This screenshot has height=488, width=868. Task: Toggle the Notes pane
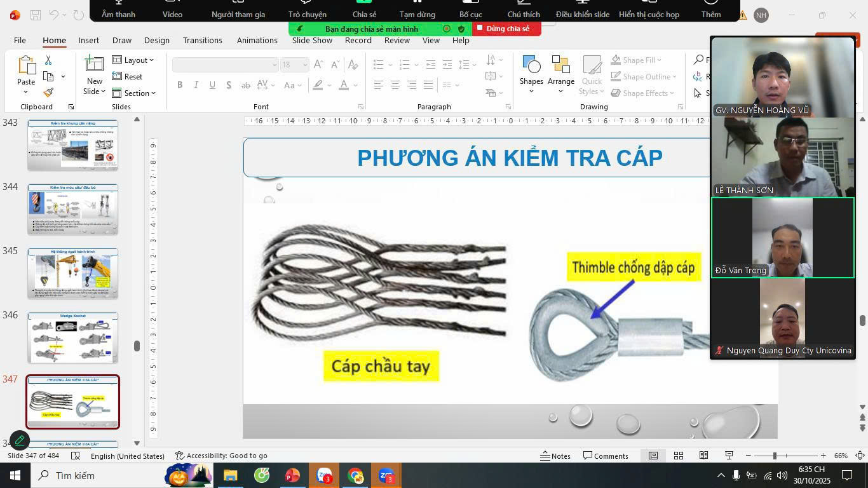tap(555, 456)
